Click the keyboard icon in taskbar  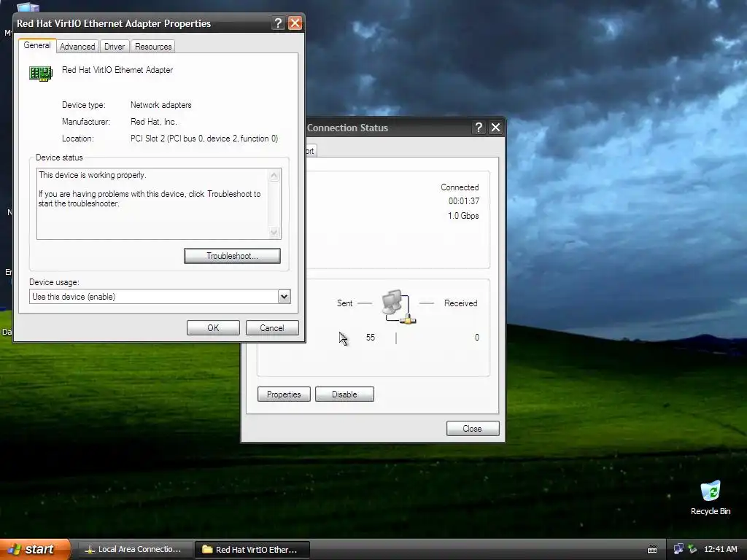pos(652,550)
